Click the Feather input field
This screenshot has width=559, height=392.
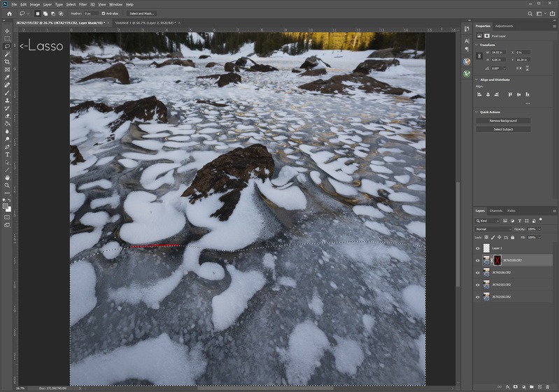(90, 13)
